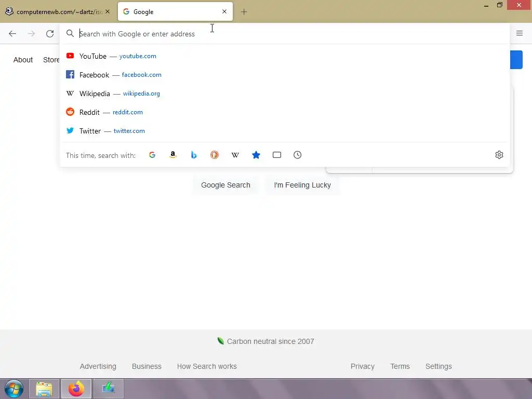Open the Windows Start menu

coord(14,389)
